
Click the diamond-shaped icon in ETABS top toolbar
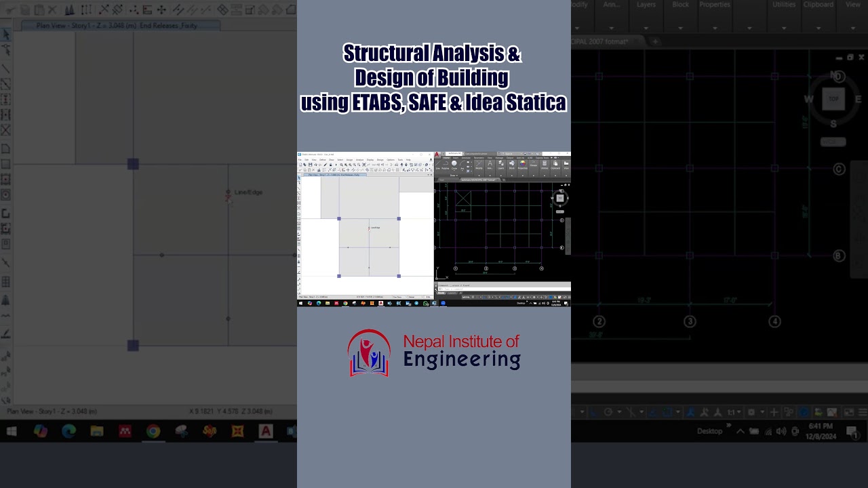point(222,9)
